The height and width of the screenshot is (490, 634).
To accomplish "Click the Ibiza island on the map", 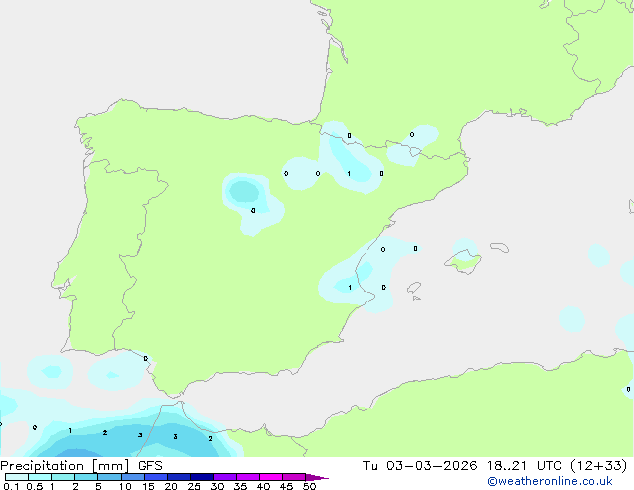I will pyautogui.click(x=414, y=288).
